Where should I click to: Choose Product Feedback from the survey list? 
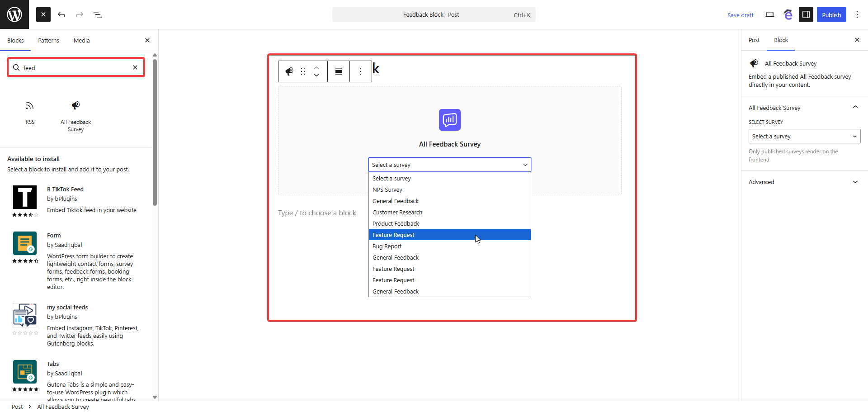coord(450,223)
